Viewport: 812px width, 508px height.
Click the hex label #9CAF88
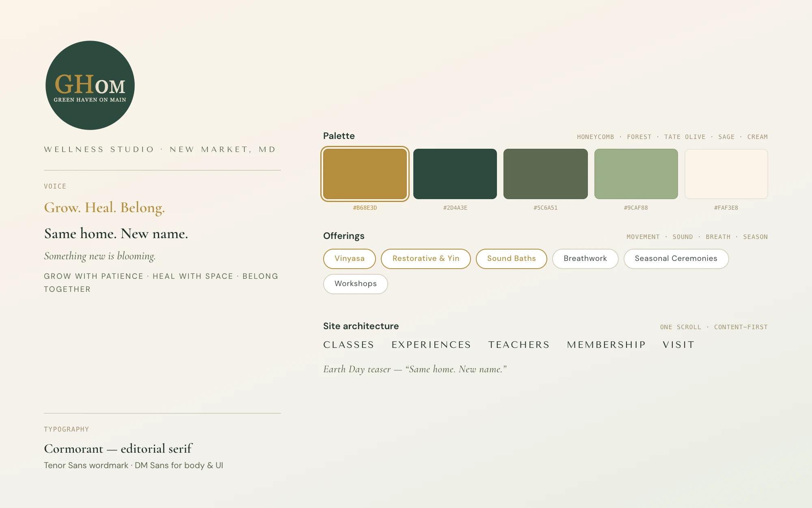(636, 208)
